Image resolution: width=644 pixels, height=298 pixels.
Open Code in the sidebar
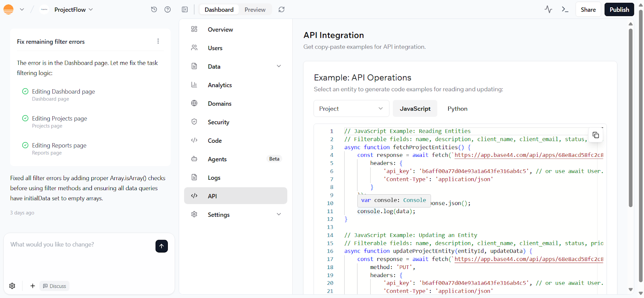235,140
